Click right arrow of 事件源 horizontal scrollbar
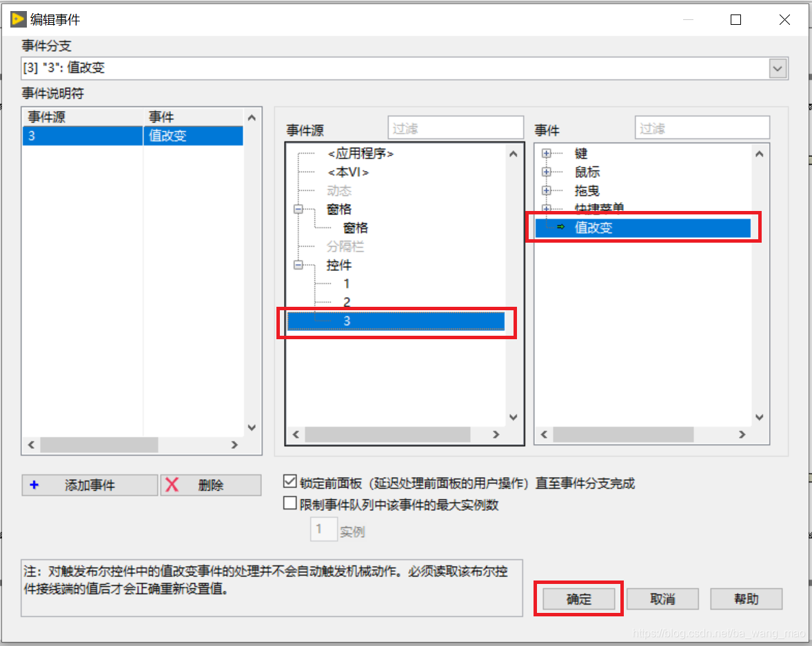812x646 pixels. 496,434
